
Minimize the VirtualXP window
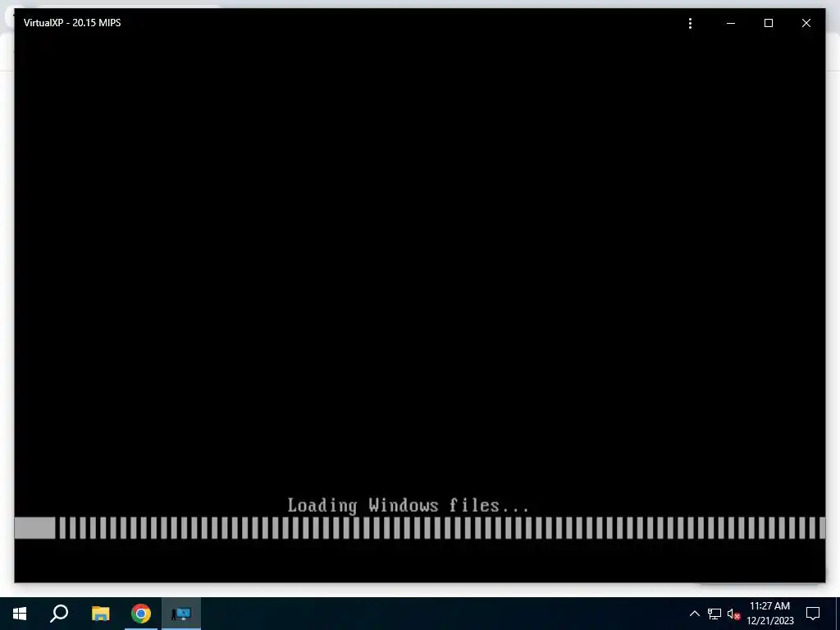tap(731, 23)
